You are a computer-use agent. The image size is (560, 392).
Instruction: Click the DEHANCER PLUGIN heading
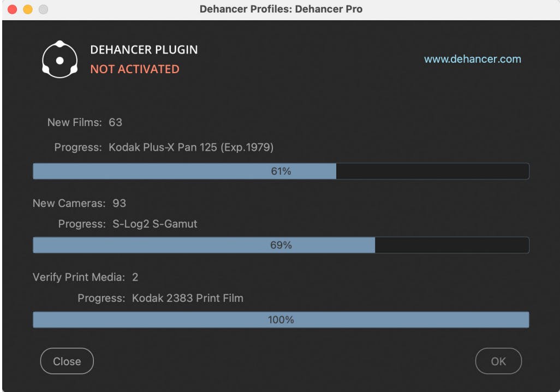pos(144,50)
